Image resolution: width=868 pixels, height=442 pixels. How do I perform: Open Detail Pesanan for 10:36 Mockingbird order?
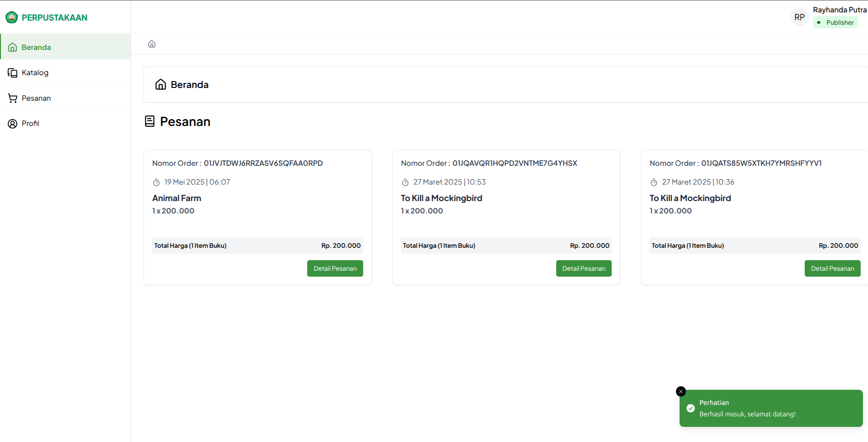pos(832,268)
